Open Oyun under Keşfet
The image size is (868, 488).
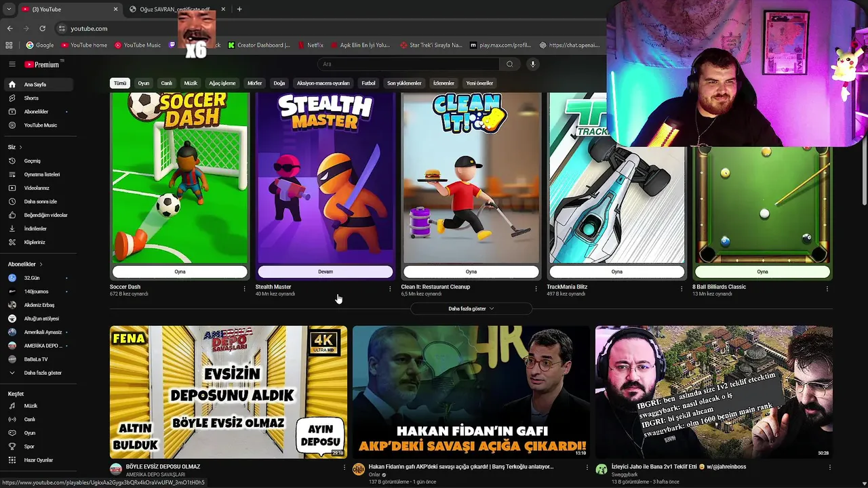tap(39, 433)
